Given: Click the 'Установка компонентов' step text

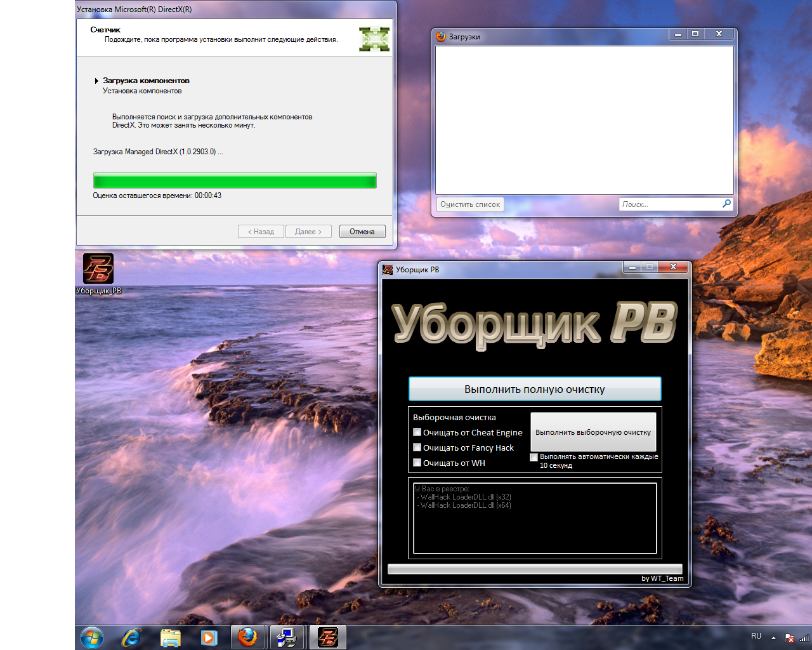Looking at the screenshot, I should point(142,91).
